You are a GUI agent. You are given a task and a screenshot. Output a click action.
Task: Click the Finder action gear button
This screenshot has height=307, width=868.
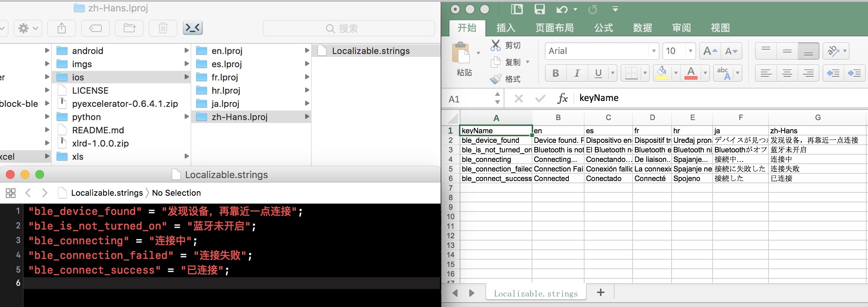point(28,28)
